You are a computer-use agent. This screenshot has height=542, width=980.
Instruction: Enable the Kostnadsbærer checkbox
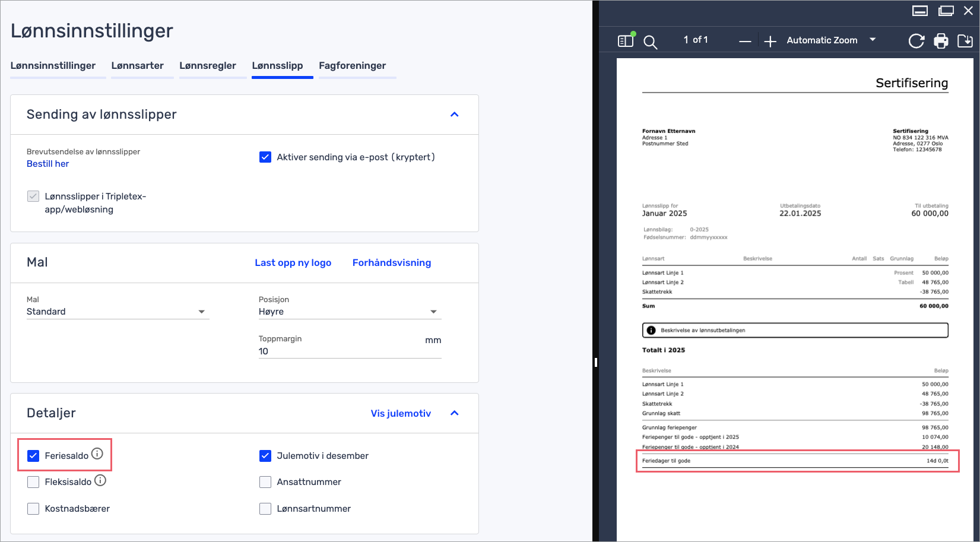pos(33,509)
